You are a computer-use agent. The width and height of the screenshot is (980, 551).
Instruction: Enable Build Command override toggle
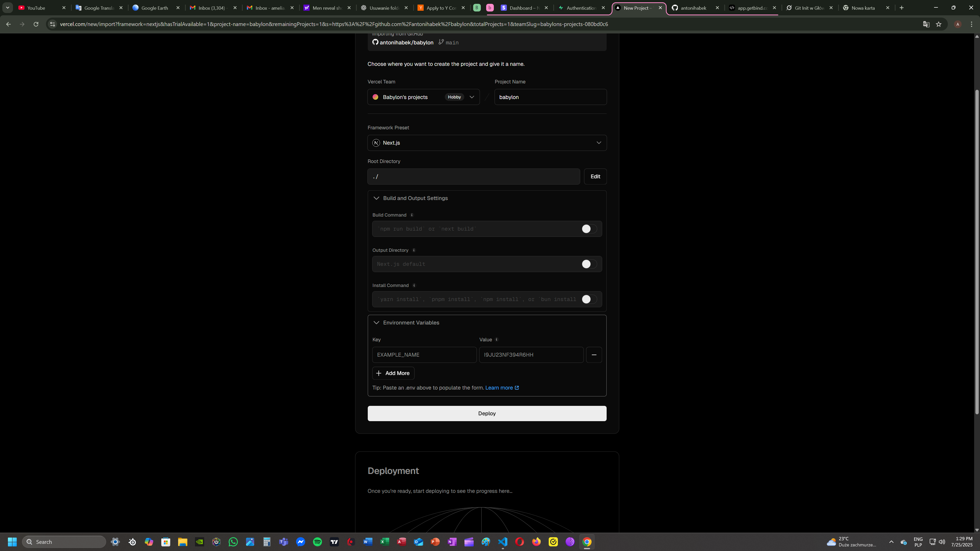click(589, 229)
